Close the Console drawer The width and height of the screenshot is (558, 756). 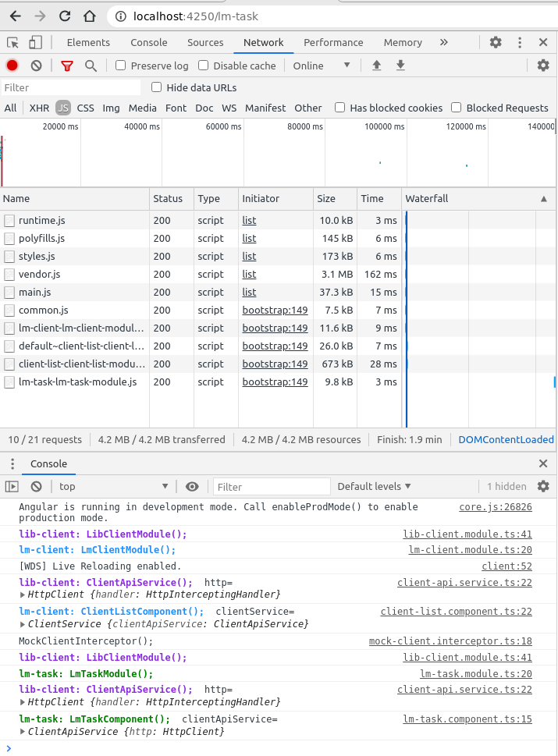click(543, 463)
